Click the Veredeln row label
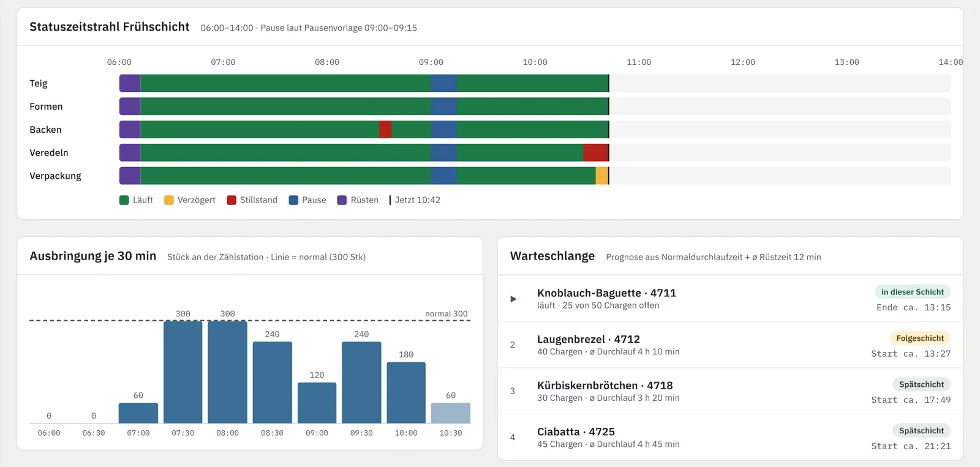This screenshot has width=980, height=467. tap(49, 153)
